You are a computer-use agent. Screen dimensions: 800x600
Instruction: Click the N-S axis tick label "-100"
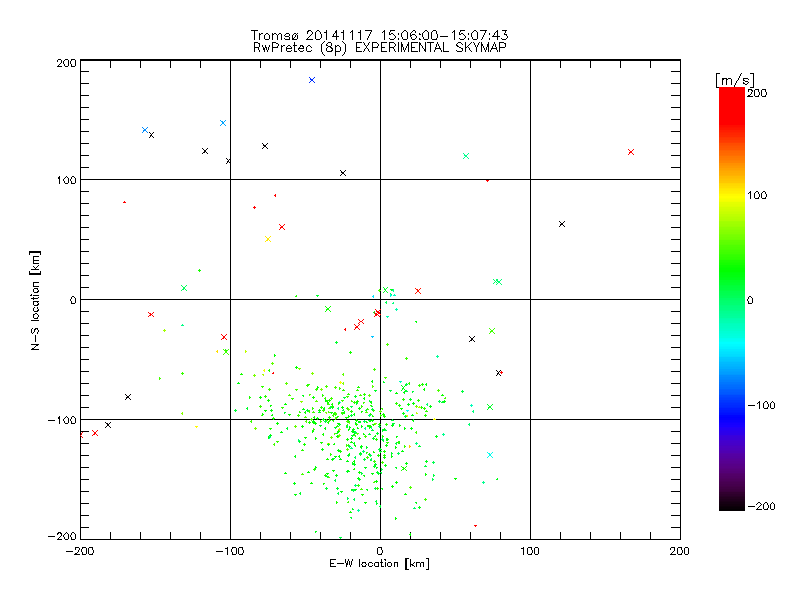(x=63, y=420)
